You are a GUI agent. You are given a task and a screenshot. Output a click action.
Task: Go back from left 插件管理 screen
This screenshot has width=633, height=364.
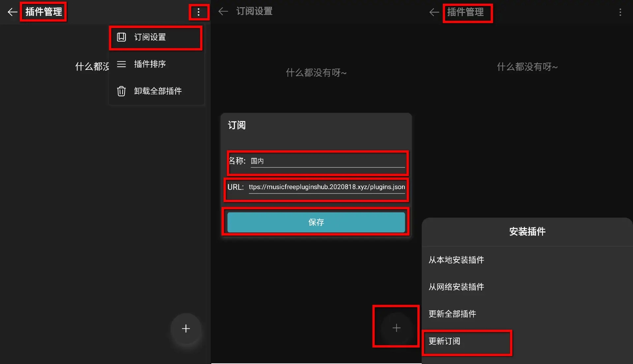click(12, 12)
